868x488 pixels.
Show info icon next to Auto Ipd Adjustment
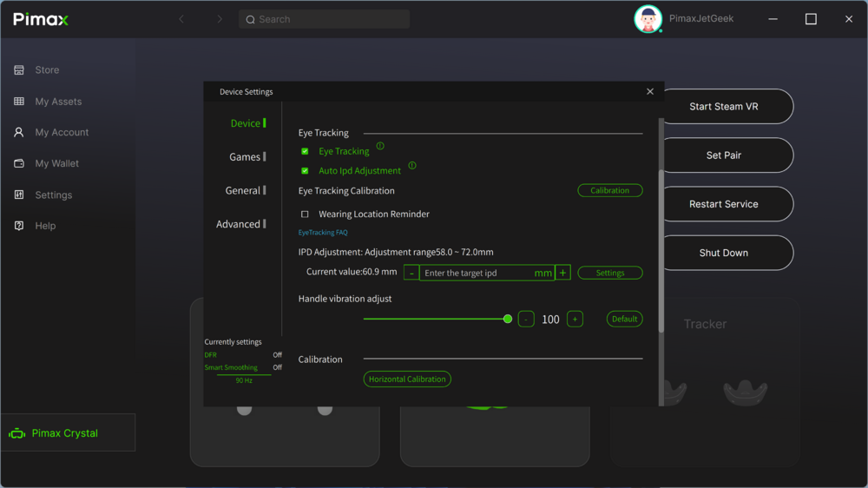[x=411, y=165]
